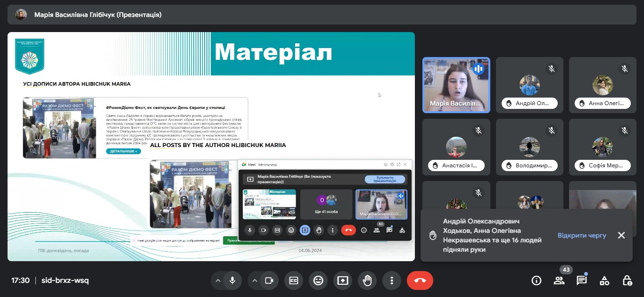
Task: Expand video settings arrow beside camera
Action: point(255,280)
